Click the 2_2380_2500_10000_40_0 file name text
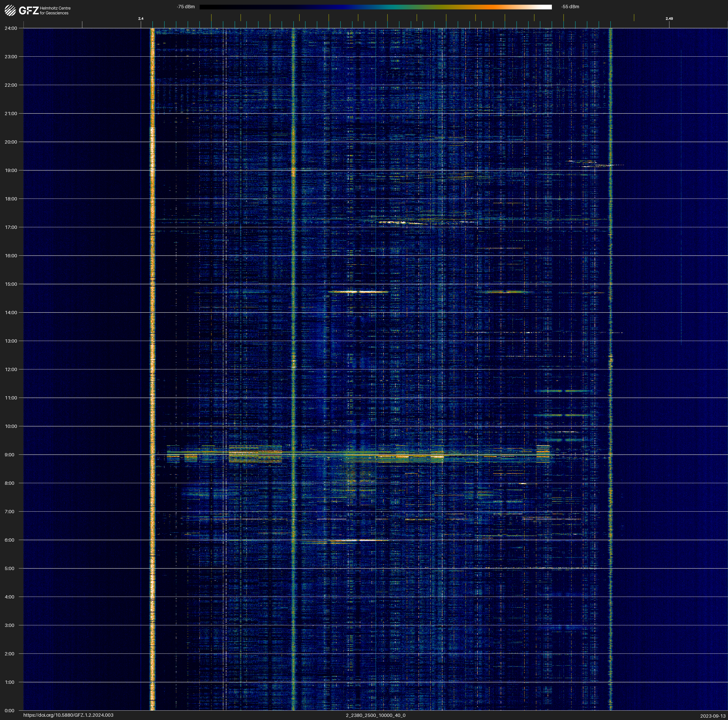The image size is (728, 720). pyautogui.click(x=375, y=715)
